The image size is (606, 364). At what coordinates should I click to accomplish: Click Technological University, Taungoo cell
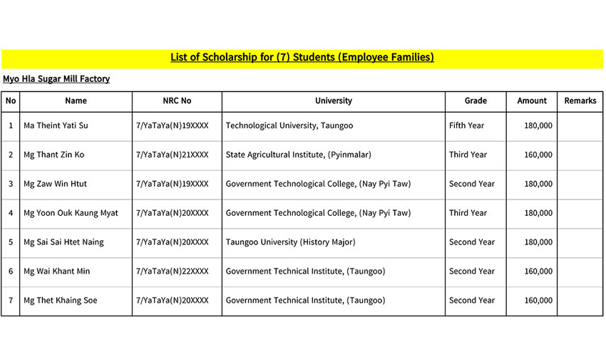[289, 126]
